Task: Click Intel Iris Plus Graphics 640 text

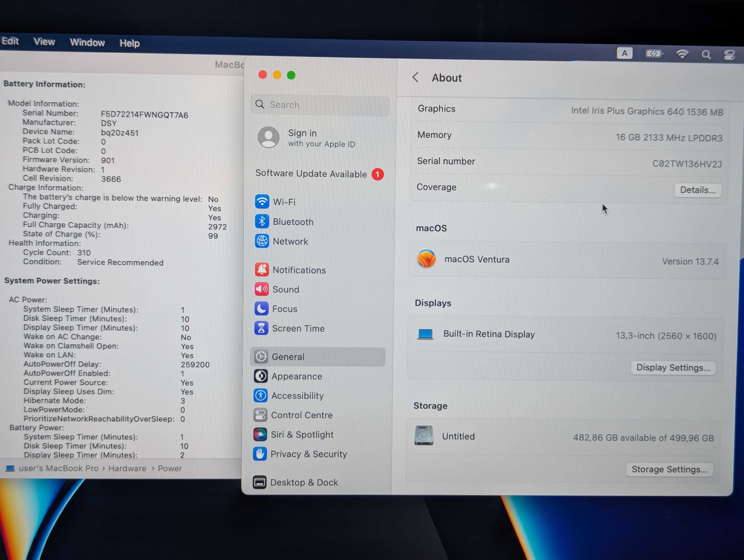Action: (x=647, y=111)
